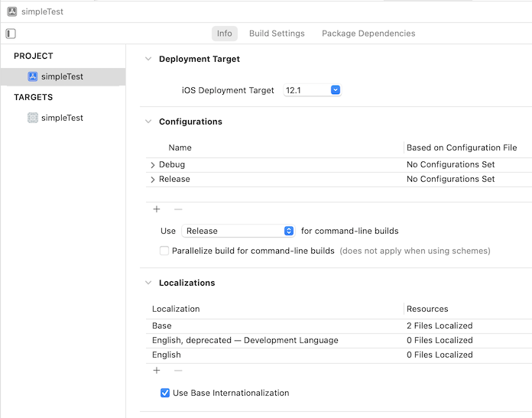Click the Name column header
The image size is (532, 418).
[180, 148]
